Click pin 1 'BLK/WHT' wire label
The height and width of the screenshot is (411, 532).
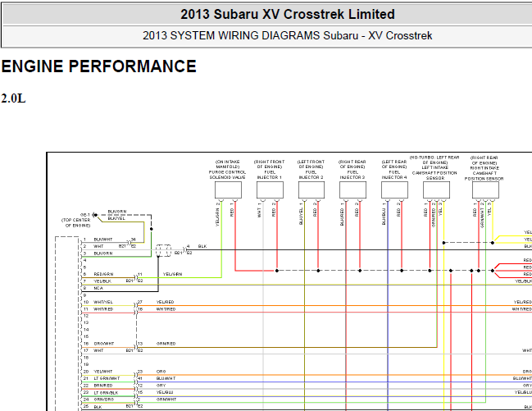[x=103, y=240]
